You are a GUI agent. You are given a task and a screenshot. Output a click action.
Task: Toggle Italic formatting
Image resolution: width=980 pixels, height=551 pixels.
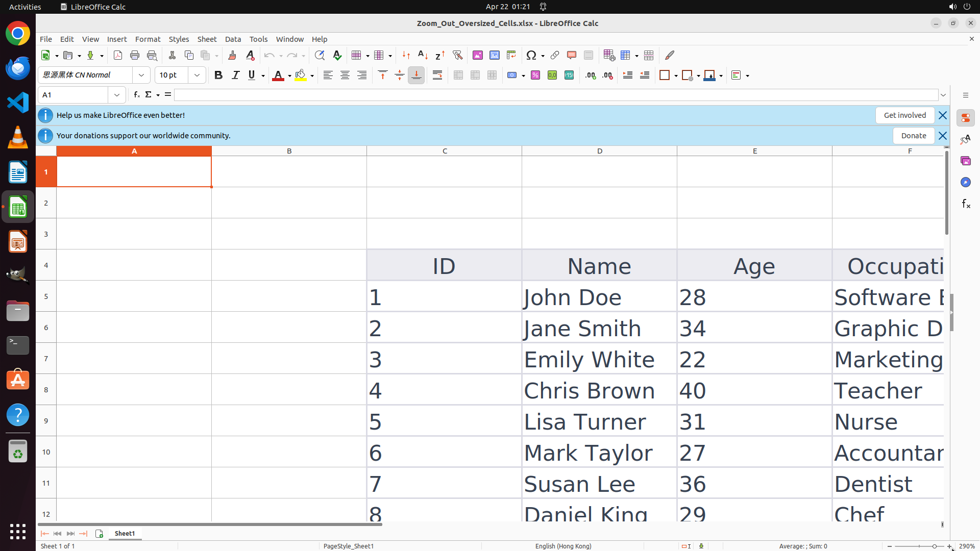[x=235, y=75]
